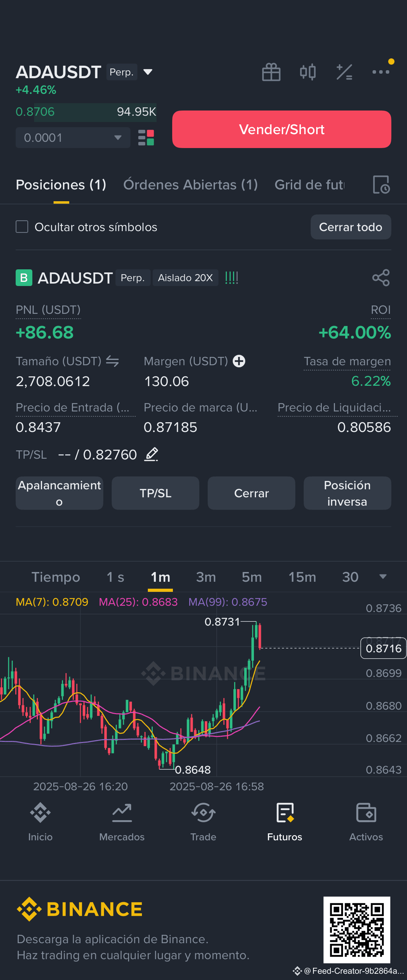Tap the green ADL indicator bars
Screen dimensions: 407x980
pyautogui.click(x=231, y=278)
